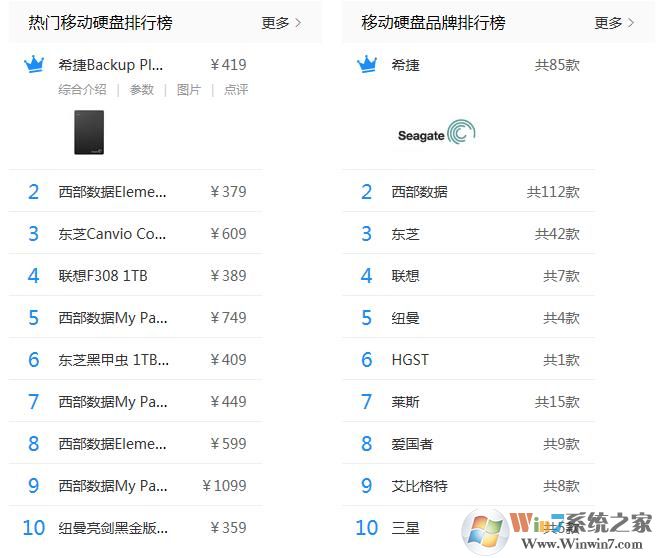Viewport: 659px width, 558px height.
Task: Open 西部数据Eleme... priced ¥599
Action: 112,444
